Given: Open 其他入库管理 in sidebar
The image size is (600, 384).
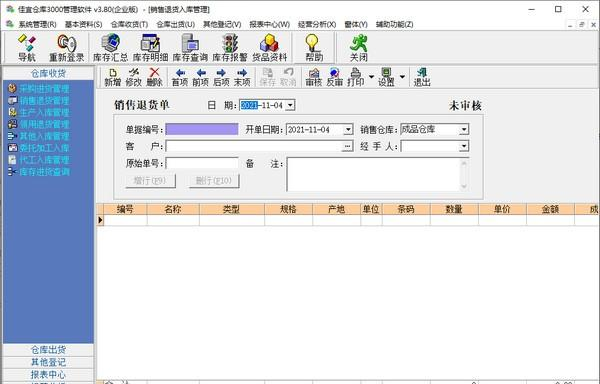Looking at the screenshot, I should point(39,136).
